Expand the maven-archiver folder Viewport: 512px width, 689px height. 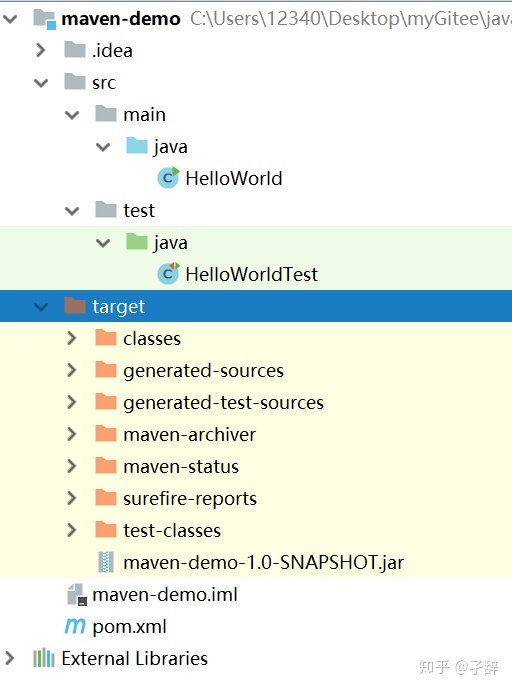click(x=72, y=434)
